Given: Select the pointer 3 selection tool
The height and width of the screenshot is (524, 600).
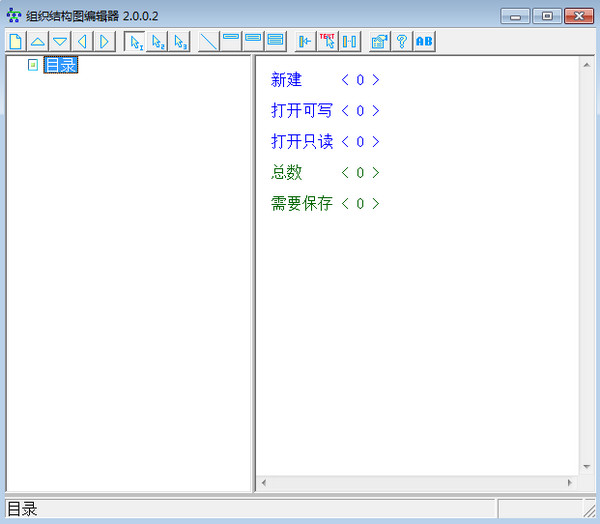Looking at the screenshot, I should coord(180,41).
